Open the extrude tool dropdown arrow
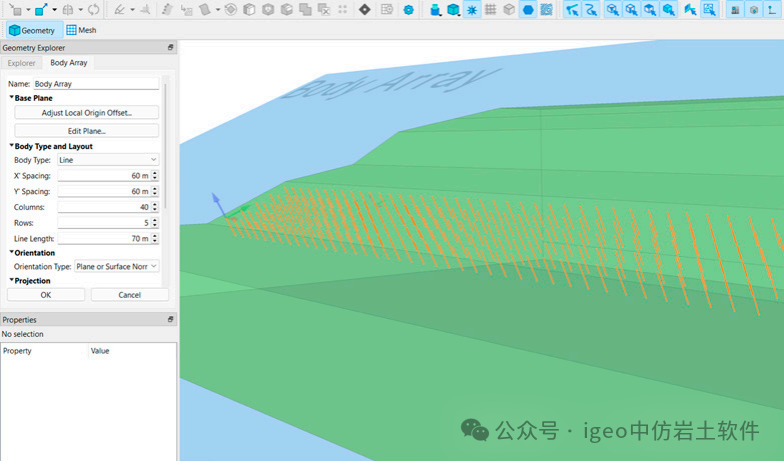 (x=54, y=10)
